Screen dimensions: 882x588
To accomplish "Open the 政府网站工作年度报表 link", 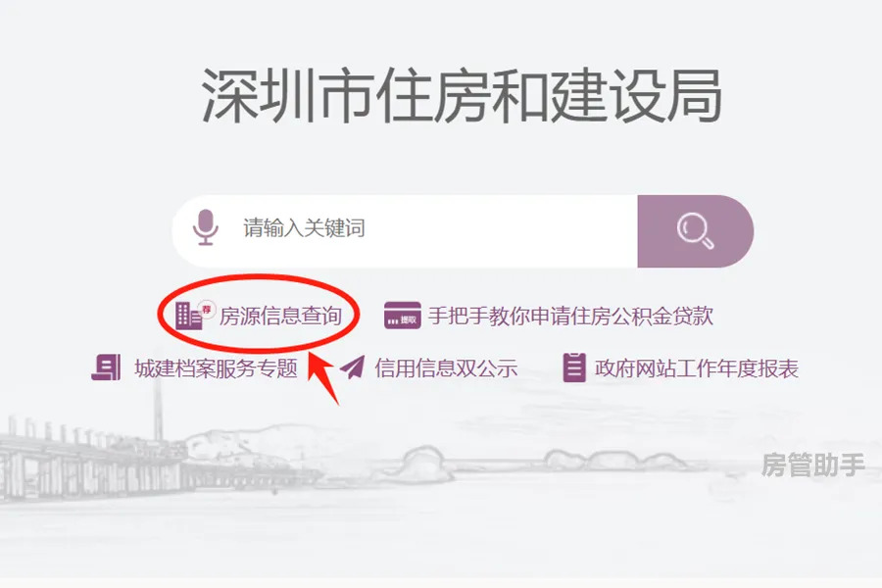I will tap(697, 368).
